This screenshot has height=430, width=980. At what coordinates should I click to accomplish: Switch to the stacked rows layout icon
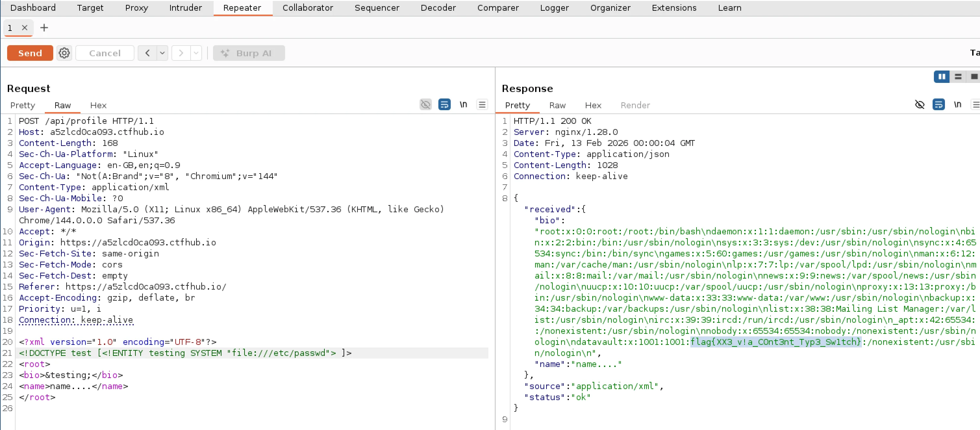coord(958,77)
